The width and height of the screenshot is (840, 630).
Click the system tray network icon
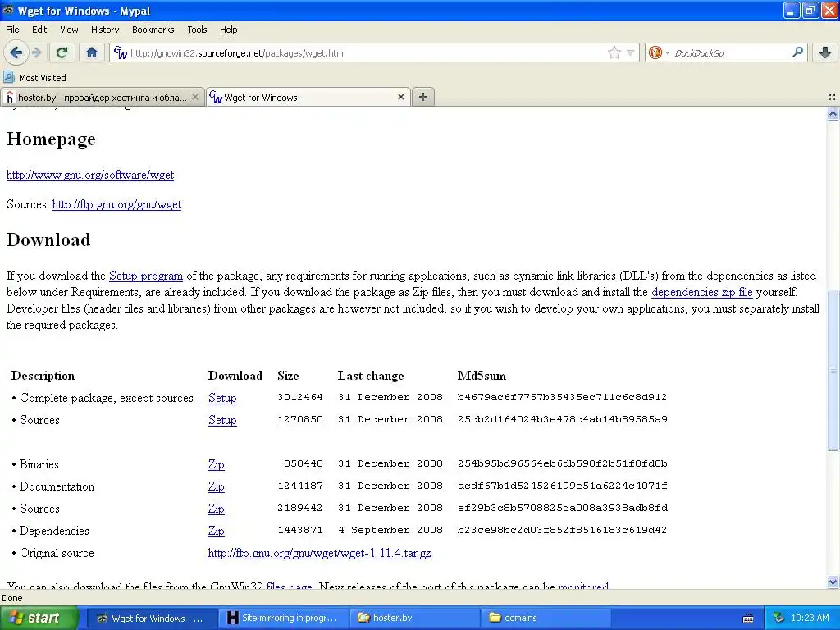tap(778, 618)
